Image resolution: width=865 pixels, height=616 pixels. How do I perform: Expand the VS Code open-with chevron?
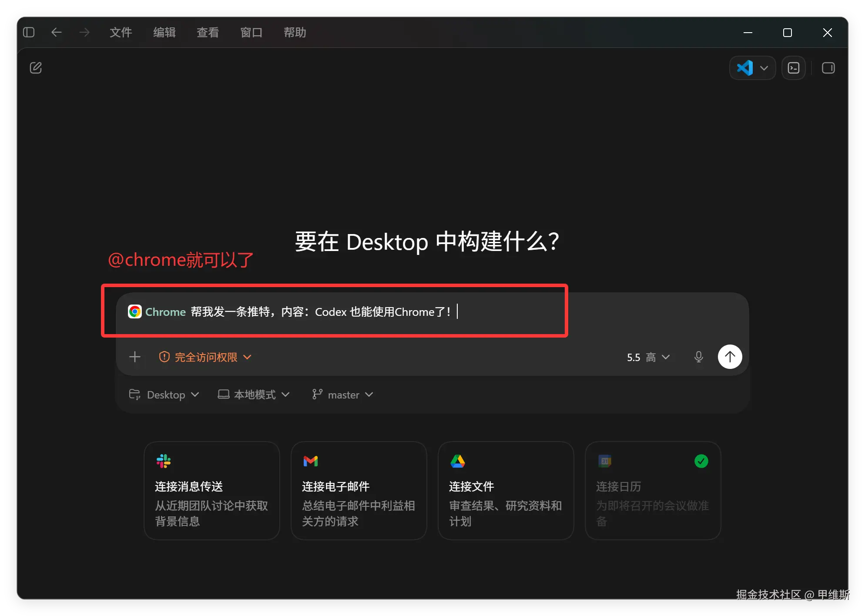click(764, 68)
